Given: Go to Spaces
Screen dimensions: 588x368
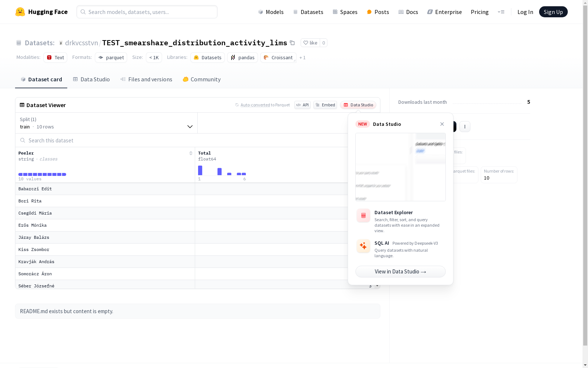Looking at the screenshot, I should 345,12.
